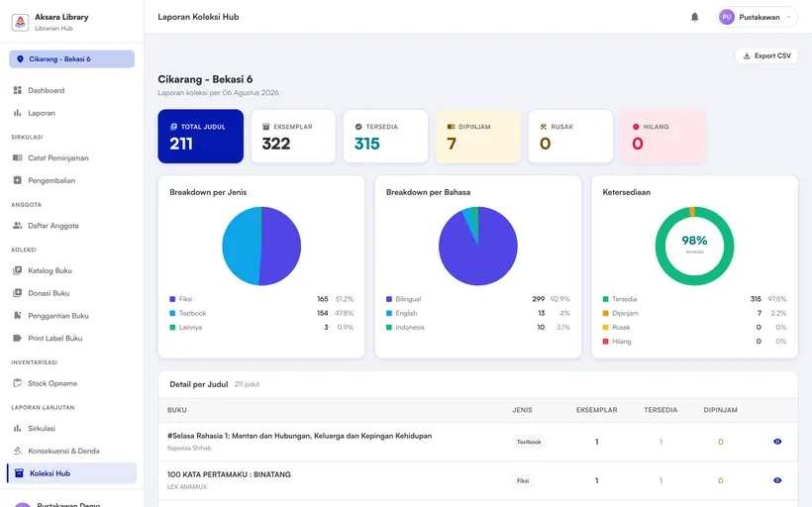Viewport: 812px width, 507px height.
Task: Select Koleksi Hub in Laporan Lanjutan
Action: [72, 473]
